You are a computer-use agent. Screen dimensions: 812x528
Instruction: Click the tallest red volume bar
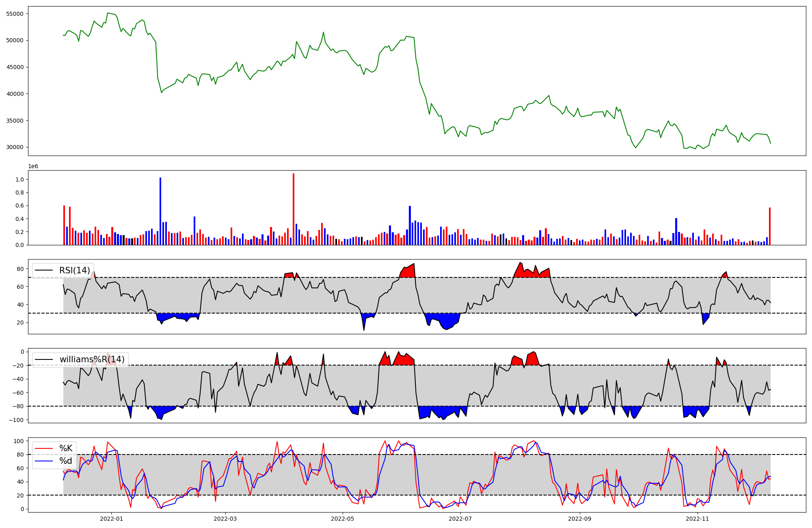(294, 209)
